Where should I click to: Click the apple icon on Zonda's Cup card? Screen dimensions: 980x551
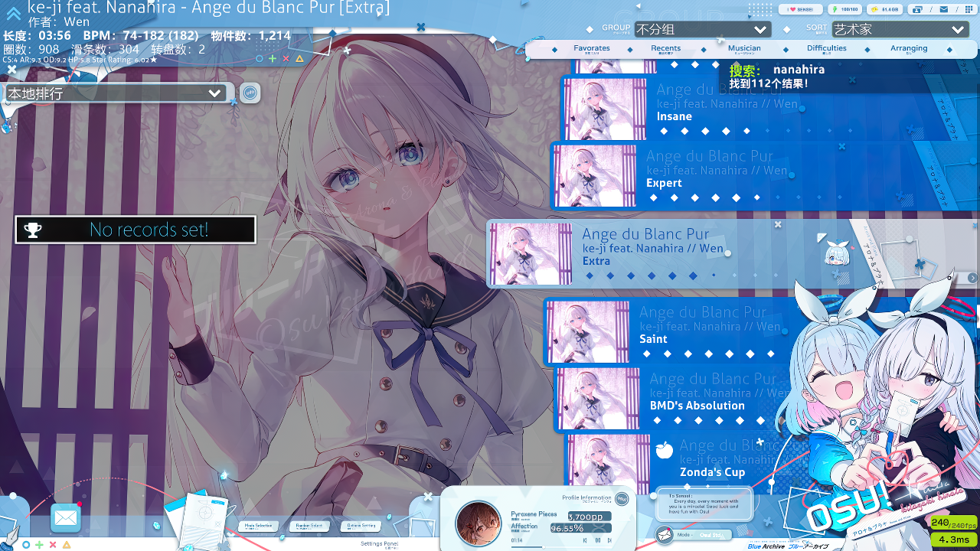tap(664, 450)
